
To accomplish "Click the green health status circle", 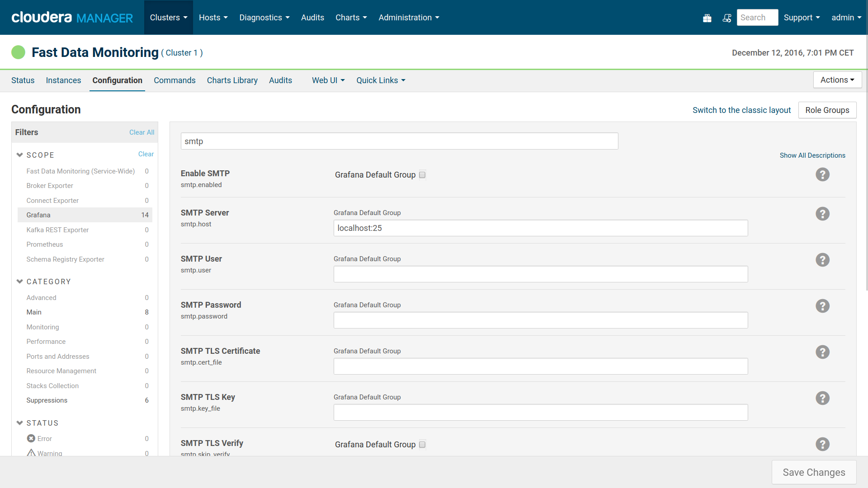I will (19, 52).
